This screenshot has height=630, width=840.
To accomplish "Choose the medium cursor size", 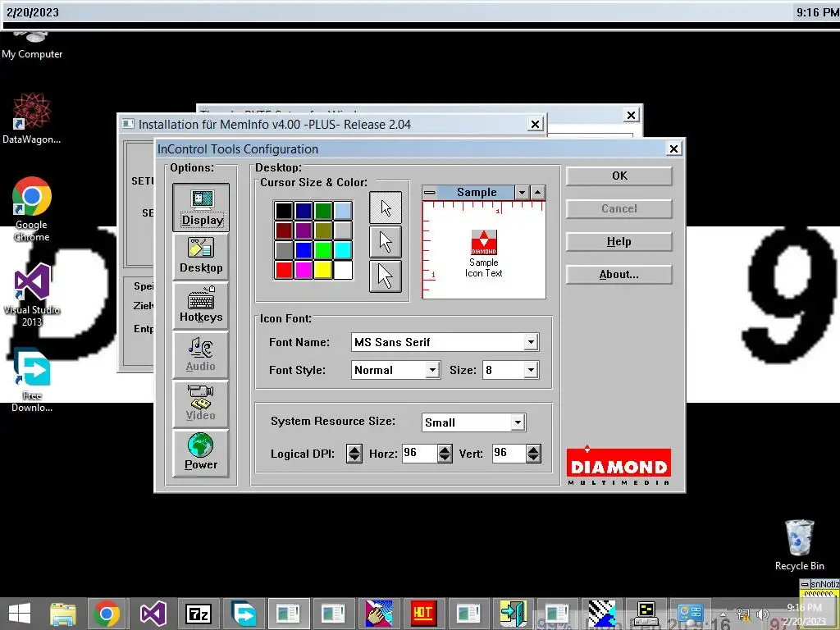I will 386,242.
